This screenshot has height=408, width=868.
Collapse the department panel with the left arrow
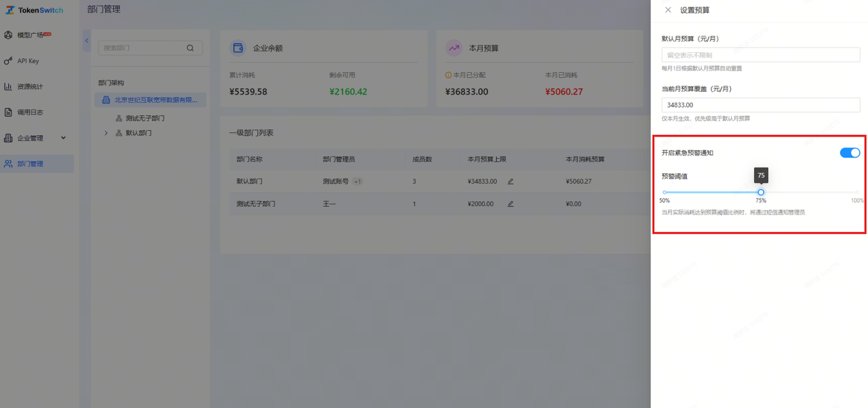[87, 41]
